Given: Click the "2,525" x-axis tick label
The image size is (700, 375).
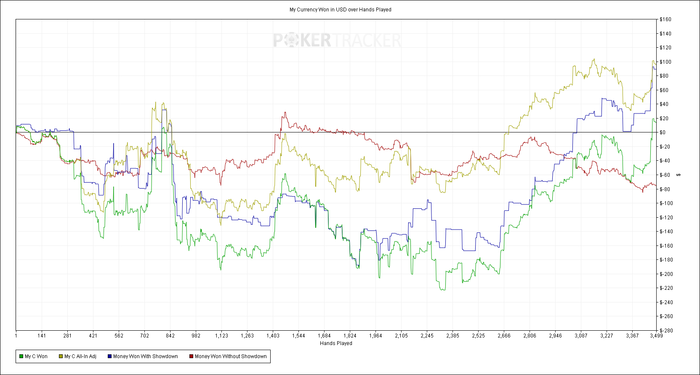Looking at the screenshot, I should point(478,335).
